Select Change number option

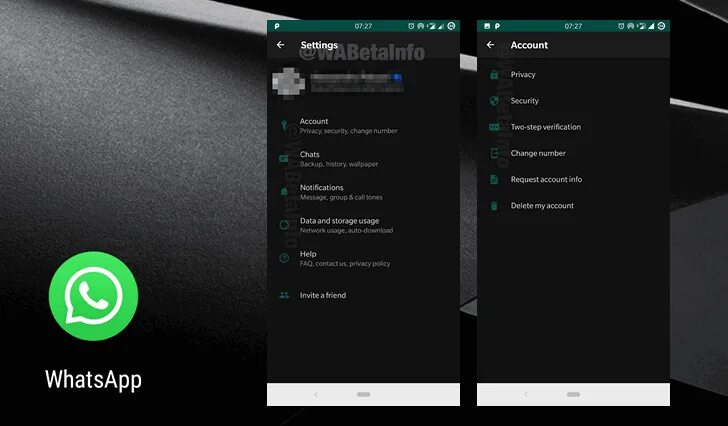pos(573,153)
